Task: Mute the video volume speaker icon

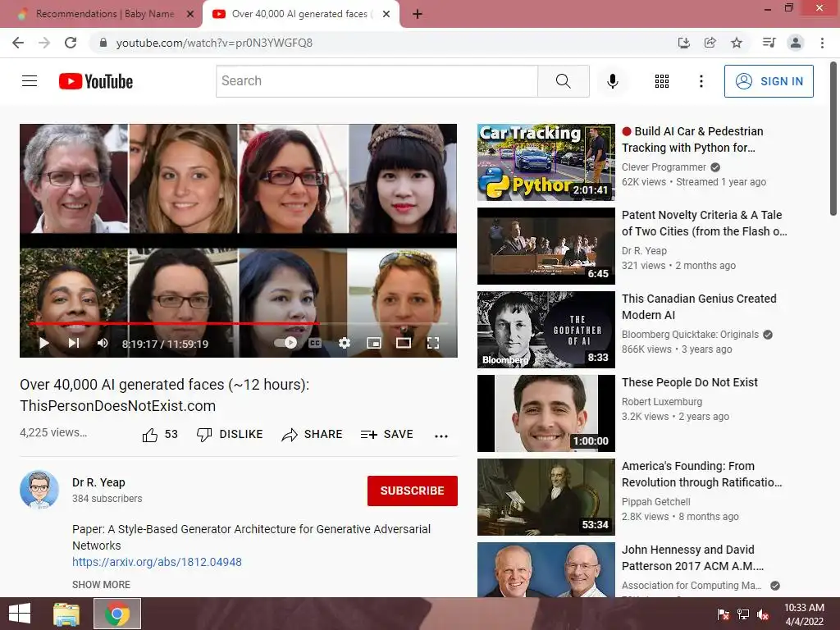Action: pos(103,343)
